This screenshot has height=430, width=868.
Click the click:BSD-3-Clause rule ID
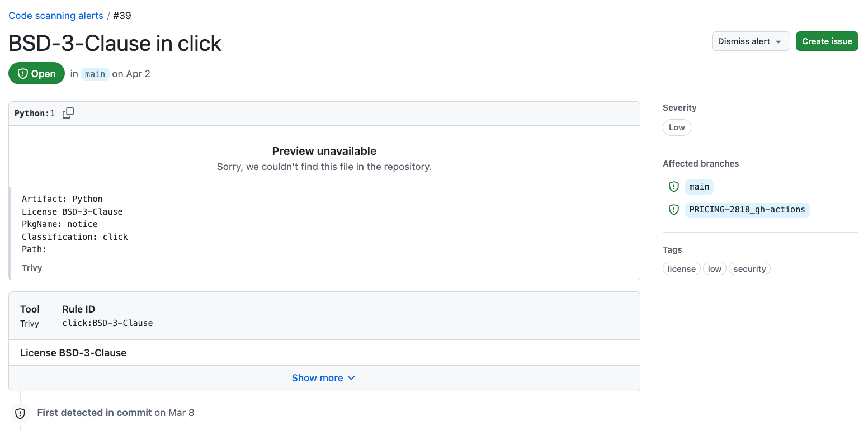pyautogui.click(x=107, y=323)
